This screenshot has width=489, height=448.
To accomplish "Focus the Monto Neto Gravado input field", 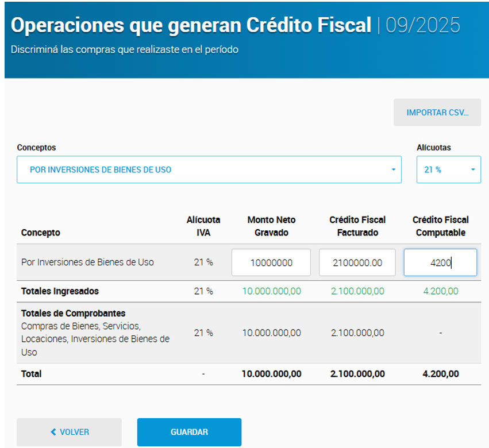I will pyautogui.click(x=271, y=262).
